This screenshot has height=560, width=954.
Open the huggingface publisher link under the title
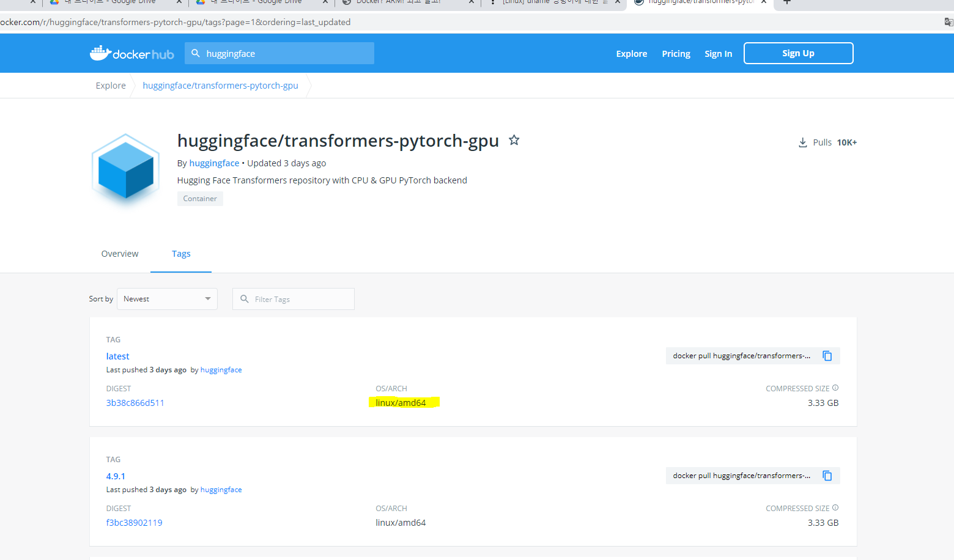point(214,163)
